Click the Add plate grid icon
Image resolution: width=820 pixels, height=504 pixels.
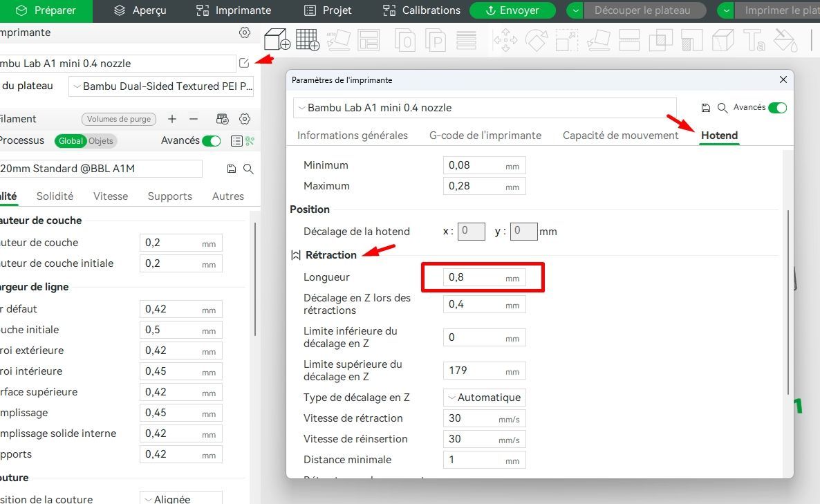coord(308,39)
